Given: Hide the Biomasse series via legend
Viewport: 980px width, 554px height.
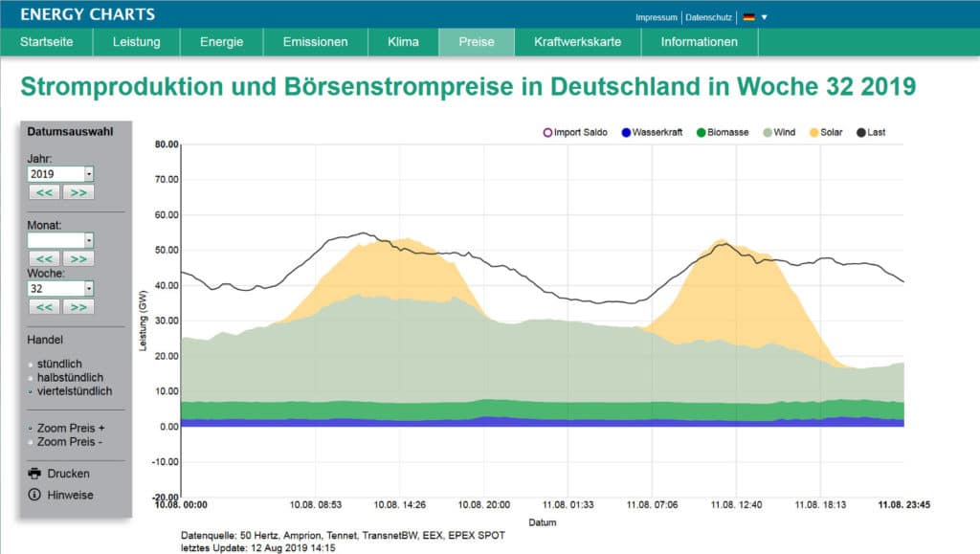Looking at the screenshot, I should (702, 132).
